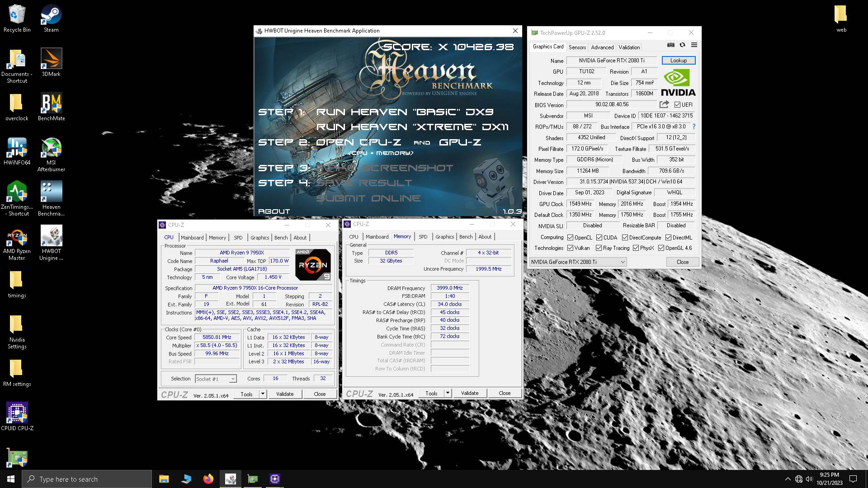Expand the GPU selection dropdown in GPU-Z
Screen dimensions: 868x488
(x=578, y=262)
